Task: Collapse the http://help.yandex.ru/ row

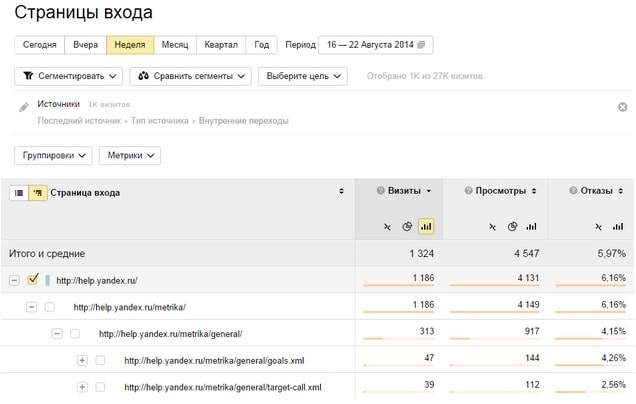Action: (x=14, y=280)
